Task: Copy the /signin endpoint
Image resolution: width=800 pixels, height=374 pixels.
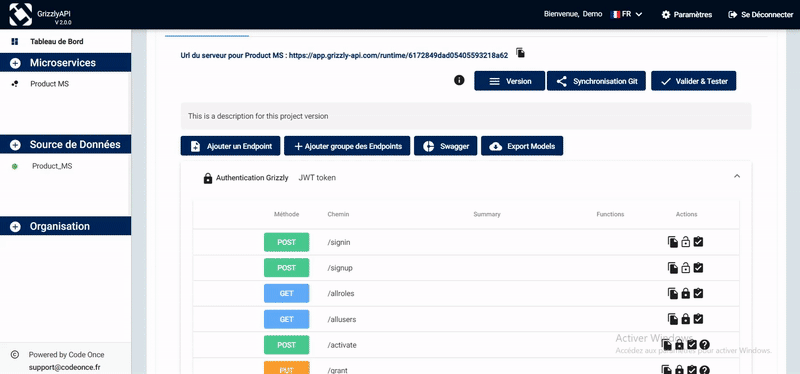Action: pos(673,242)
